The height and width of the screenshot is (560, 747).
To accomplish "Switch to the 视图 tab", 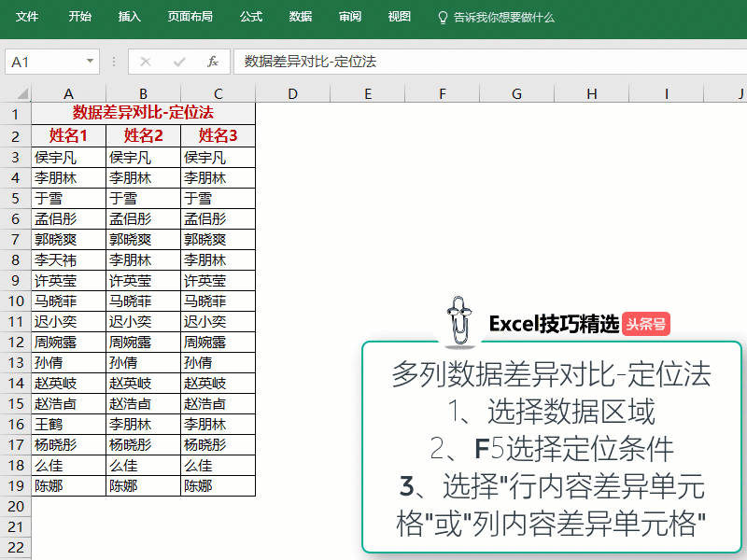I will pyautogui.click(x=400, y=17).
